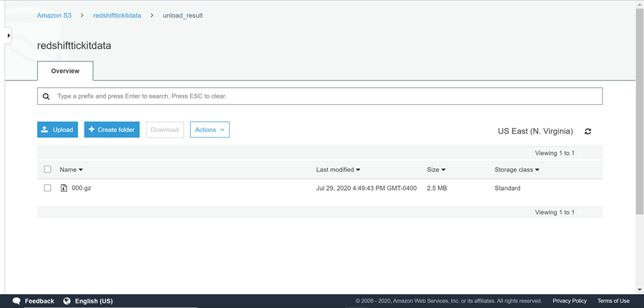The width and height of the screenshot is (644, 308).
Task: Toggle the select-all checkbox in header
Action: (48, 169)
